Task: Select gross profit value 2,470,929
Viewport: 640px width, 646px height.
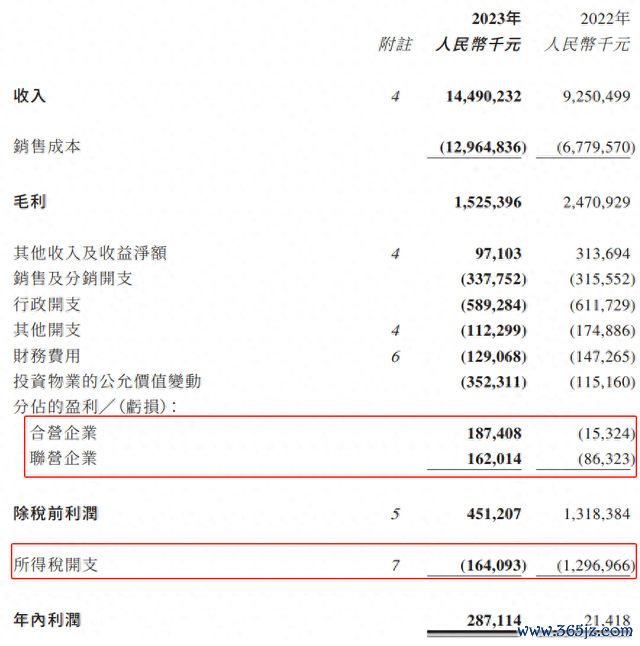Action: [x=597, y=202]
